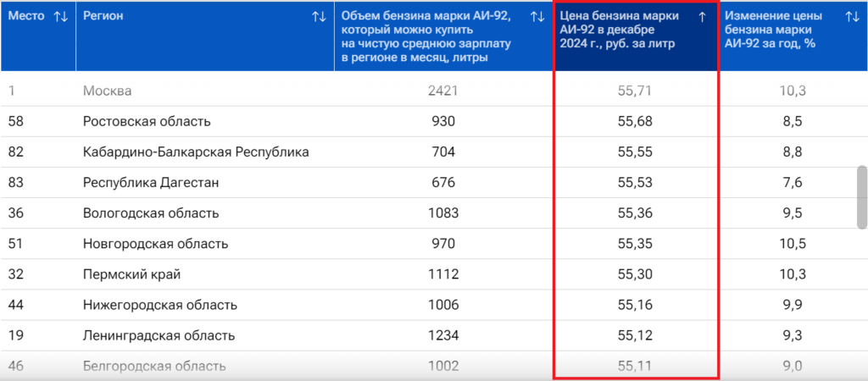Click the price value 55,16
This screenshot has height=381, width=868.
point(635,305)
